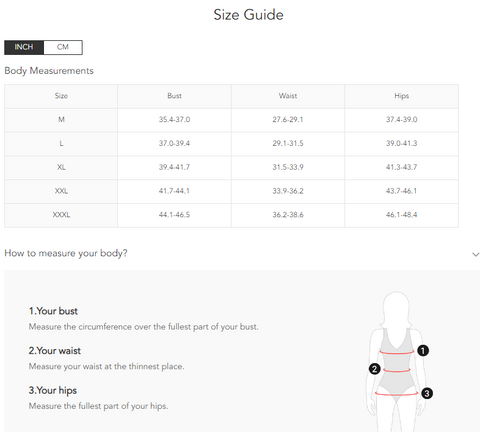
Task: Collapse the How to measure section chevron
Action: point(476,255)
